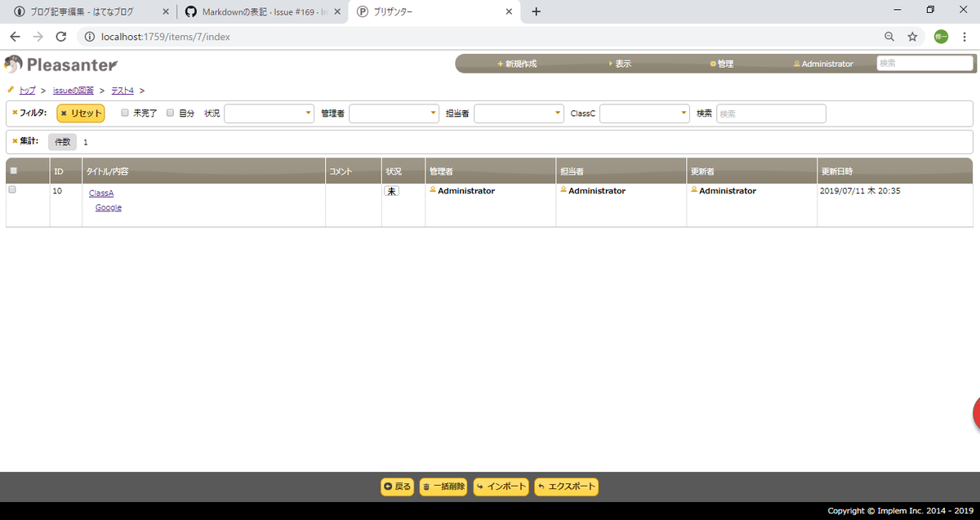Image resolution: width=980 pixels, height=520 pixels.
Task: Open Chrome three-dot menu
Action: 964,37
